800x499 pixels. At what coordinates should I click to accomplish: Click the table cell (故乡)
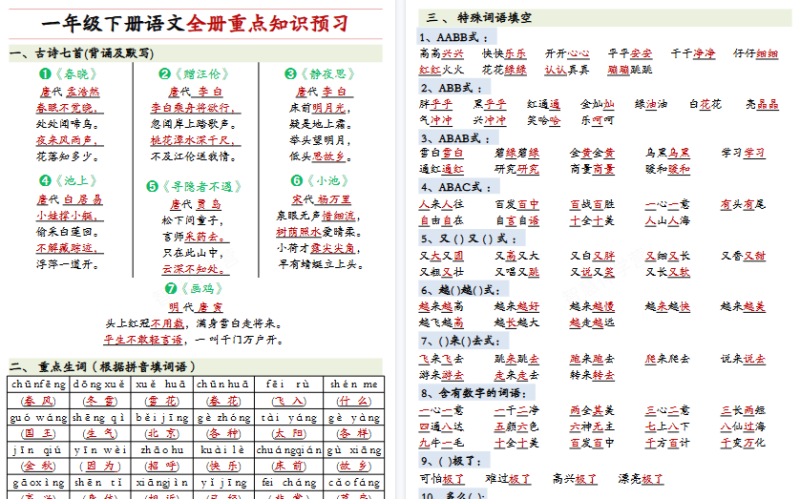point(354,466)
